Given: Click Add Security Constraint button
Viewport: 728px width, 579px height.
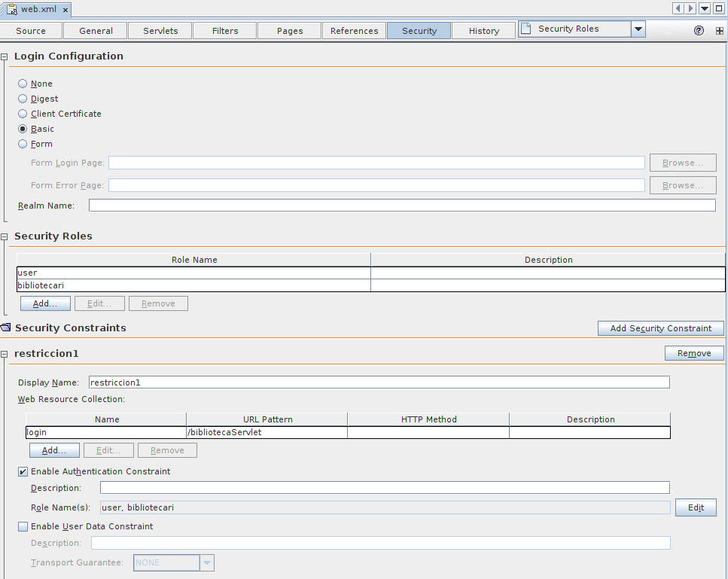Looking at the screenshot, I should 661,328.
